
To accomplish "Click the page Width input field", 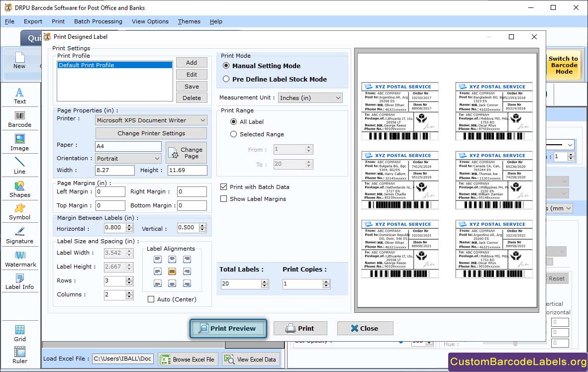I will pyautogui.click(x=115, y=170).
